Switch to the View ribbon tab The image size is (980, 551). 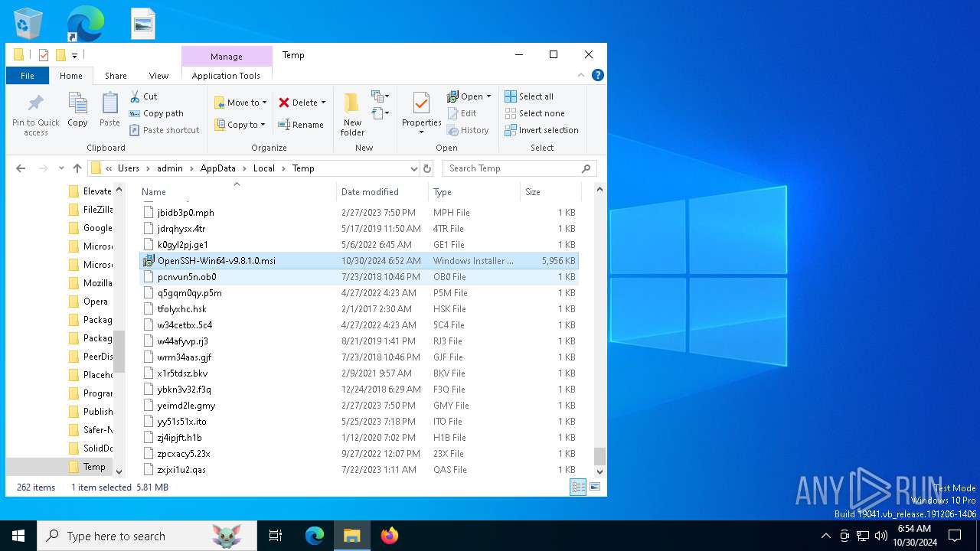click(x=158, y=76)
